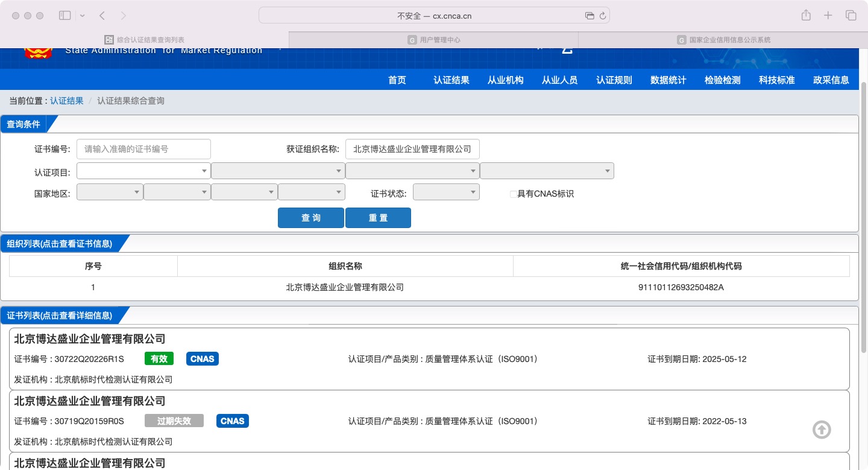Open the 从业机构 navigation menu
This screenshot has width=868, height=470.
tap(506, 80)
